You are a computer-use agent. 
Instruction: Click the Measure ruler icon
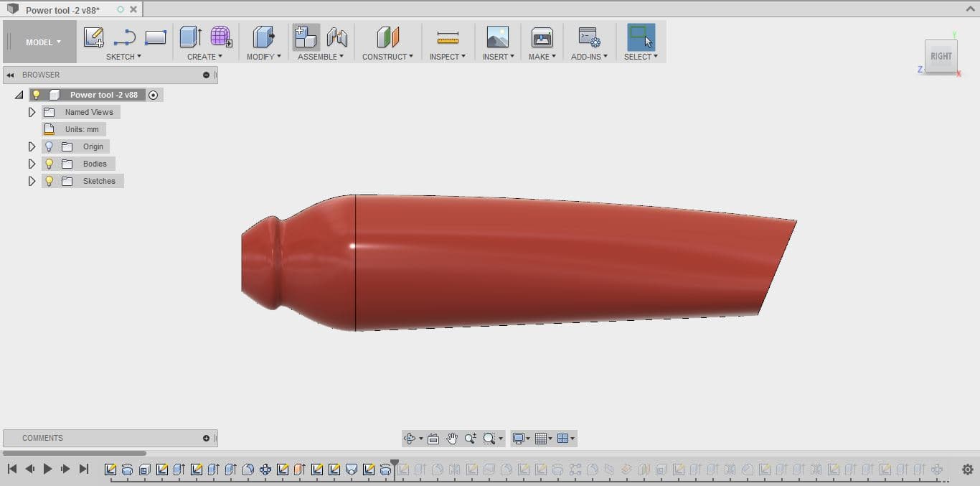pyautogui.click(x=448, y=37)
